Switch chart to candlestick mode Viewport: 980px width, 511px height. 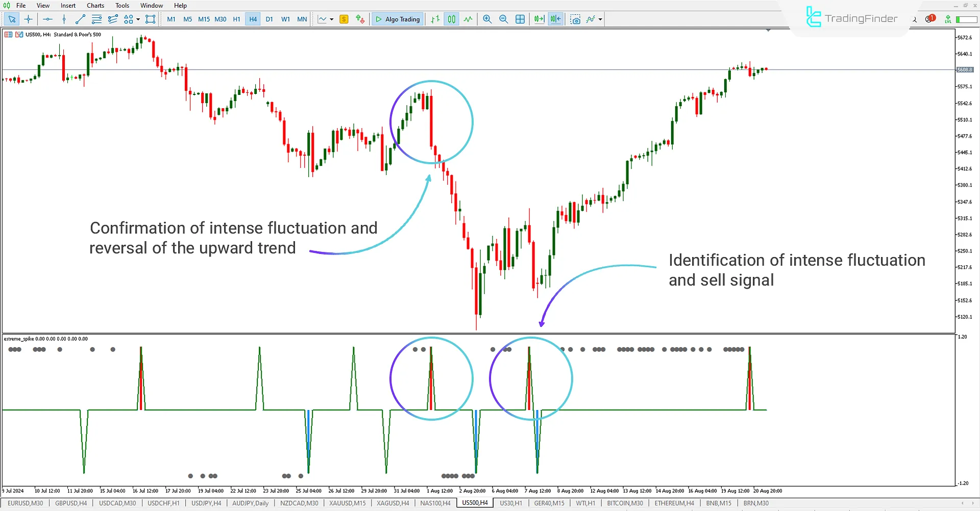(451, 19)
